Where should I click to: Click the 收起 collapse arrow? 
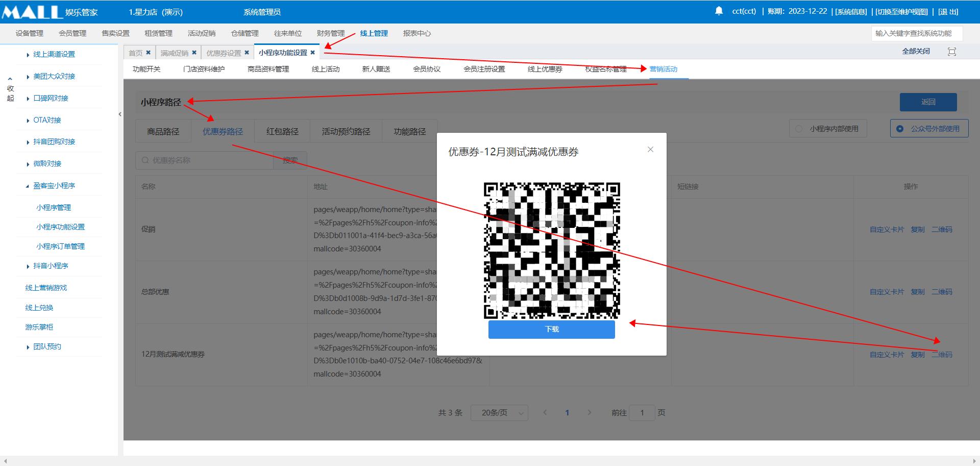coord(10,79)
